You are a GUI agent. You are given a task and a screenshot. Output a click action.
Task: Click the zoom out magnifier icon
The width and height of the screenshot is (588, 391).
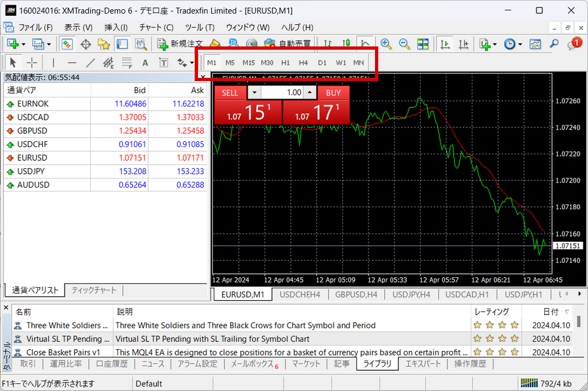pos(404,44)
